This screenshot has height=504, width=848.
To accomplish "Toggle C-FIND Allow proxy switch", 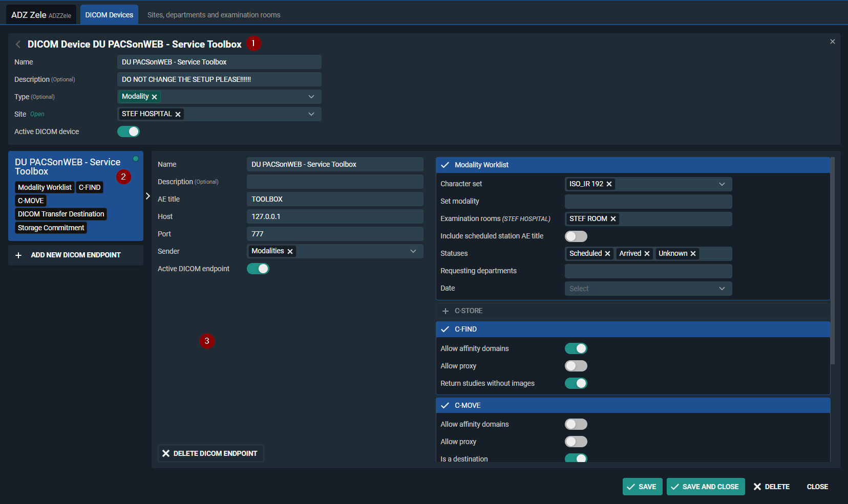I will (x=576, y=366).
